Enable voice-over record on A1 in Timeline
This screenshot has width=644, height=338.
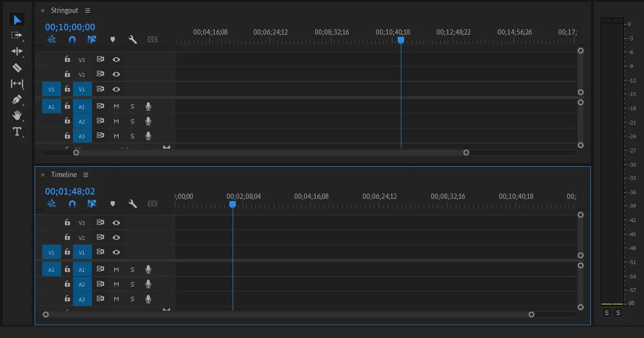[148, 269]
